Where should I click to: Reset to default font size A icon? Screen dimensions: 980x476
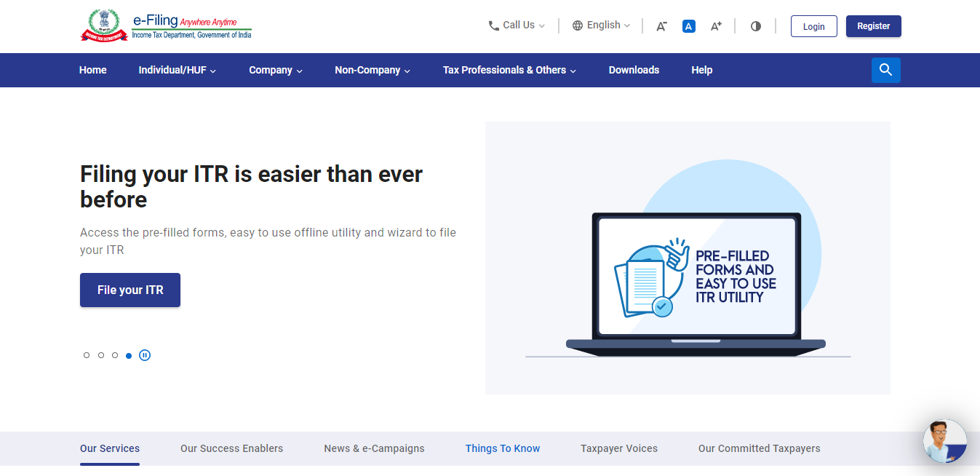(689, 26)
